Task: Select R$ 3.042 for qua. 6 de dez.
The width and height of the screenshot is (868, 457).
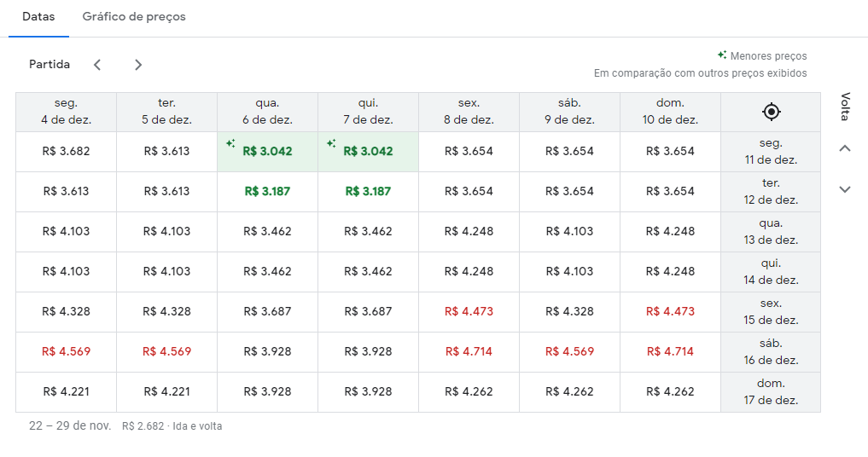Action: (x=267, y=152)
